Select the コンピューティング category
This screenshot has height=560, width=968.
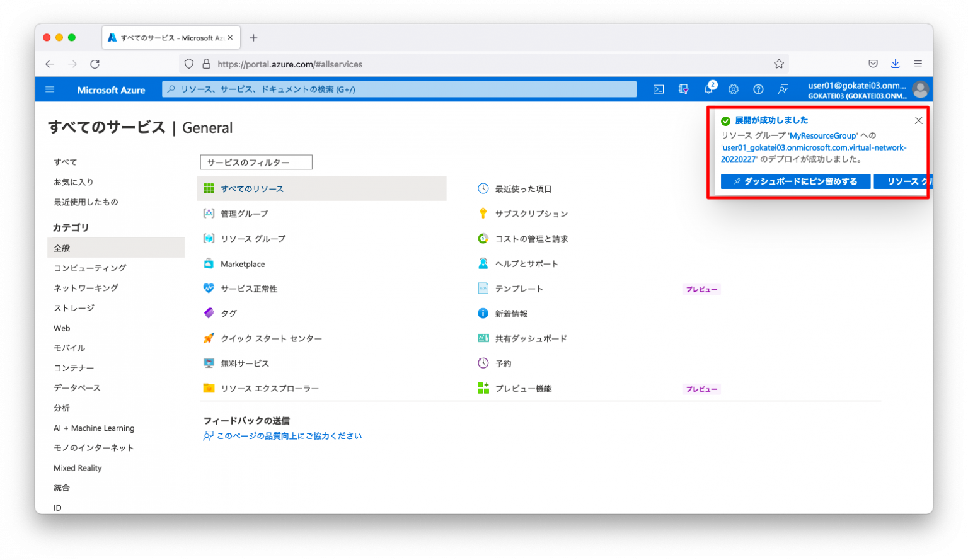click(90, 268)
